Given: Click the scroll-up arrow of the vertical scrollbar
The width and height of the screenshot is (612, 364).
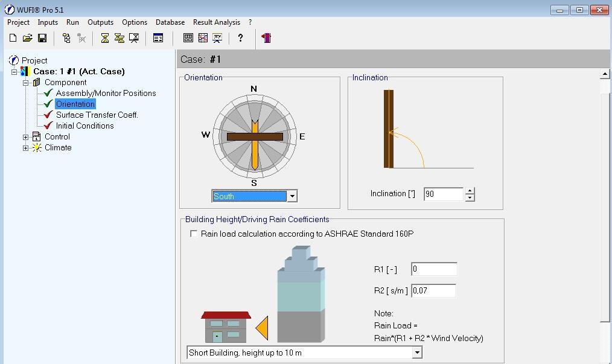Looking at the screenshot, I should (x=605, y=74).
